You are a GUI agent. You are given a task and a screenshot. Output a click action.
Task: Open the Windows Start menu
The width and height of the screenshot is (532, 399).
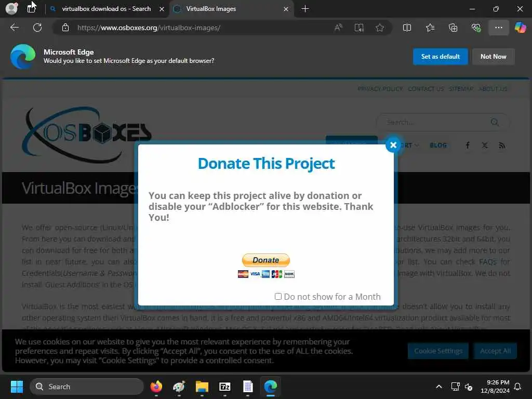pyautogui.click(x=17, y=387)
